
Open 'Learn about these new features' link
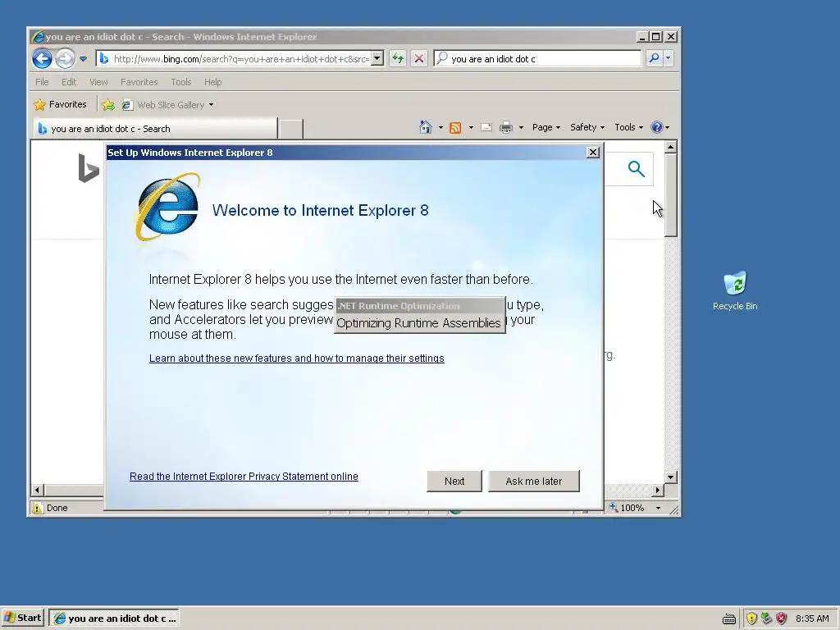(x=297, y=358)
